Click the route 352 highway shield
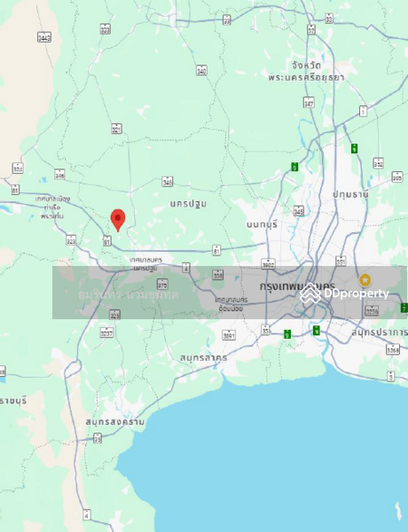This screenshot has width=408, height=532. (x=378, y=163)
